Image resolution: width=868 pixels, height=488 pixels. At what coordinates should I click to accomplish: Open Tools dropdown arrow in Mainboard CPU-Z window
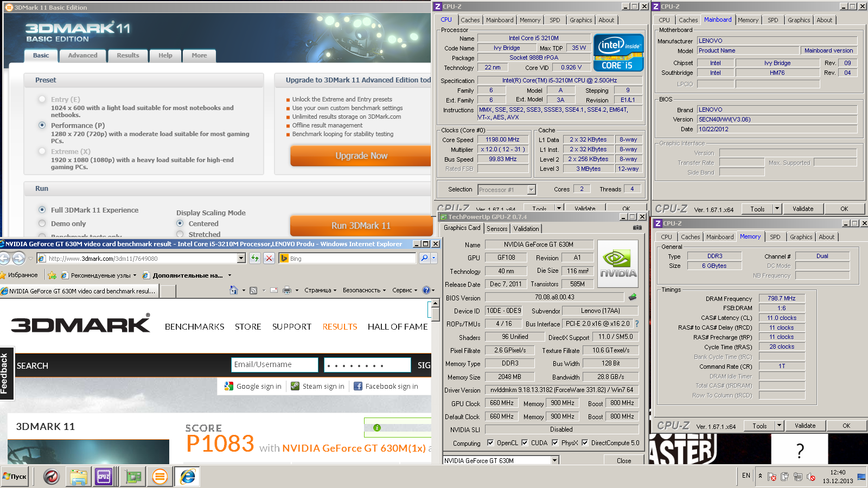click(x=777, y=208)
